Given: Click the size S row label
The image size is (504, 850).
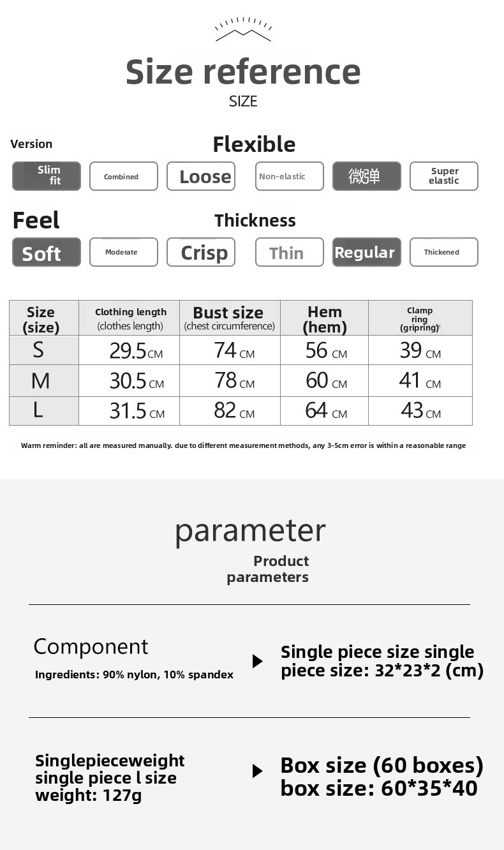Looking at the screenshot, I should pos(39,350).
